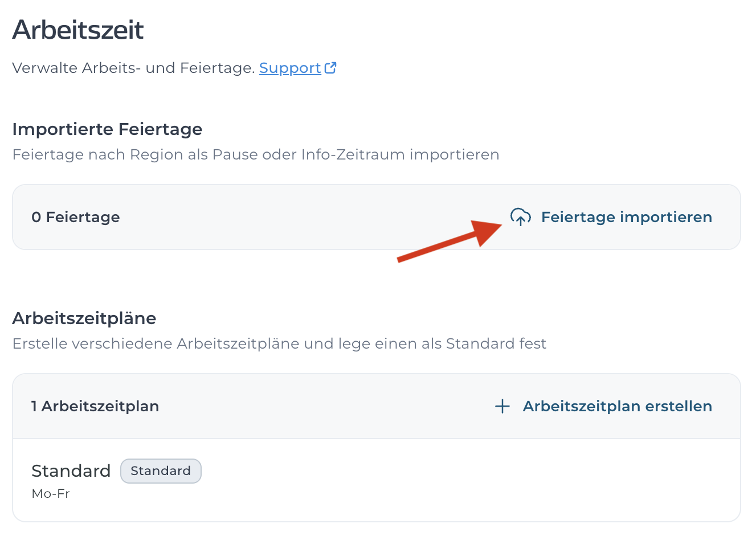
Task: Click the 1 Arbeitszeitplan count text
Action: pos(95,406)
